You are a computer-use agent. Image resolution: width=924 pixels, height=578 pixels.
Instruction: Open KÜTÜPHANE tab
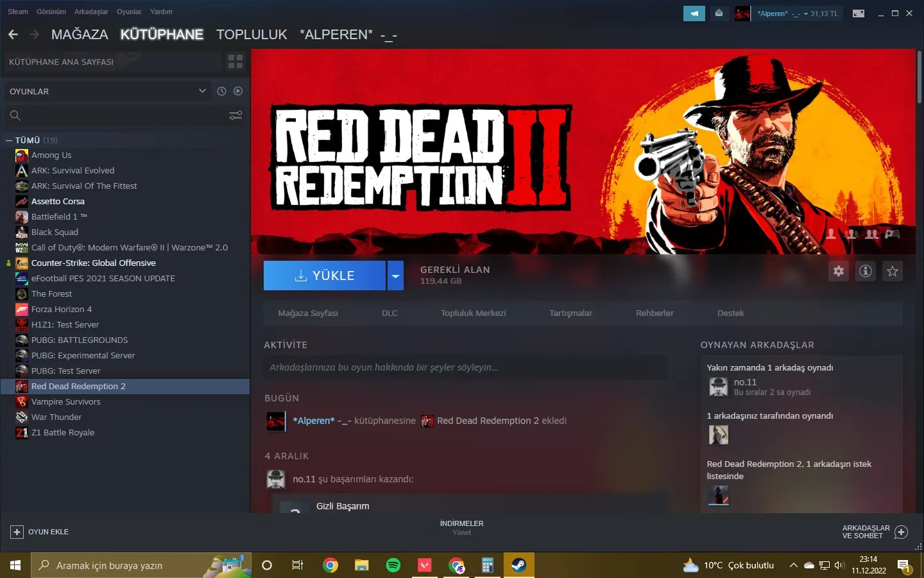point(162,35)
